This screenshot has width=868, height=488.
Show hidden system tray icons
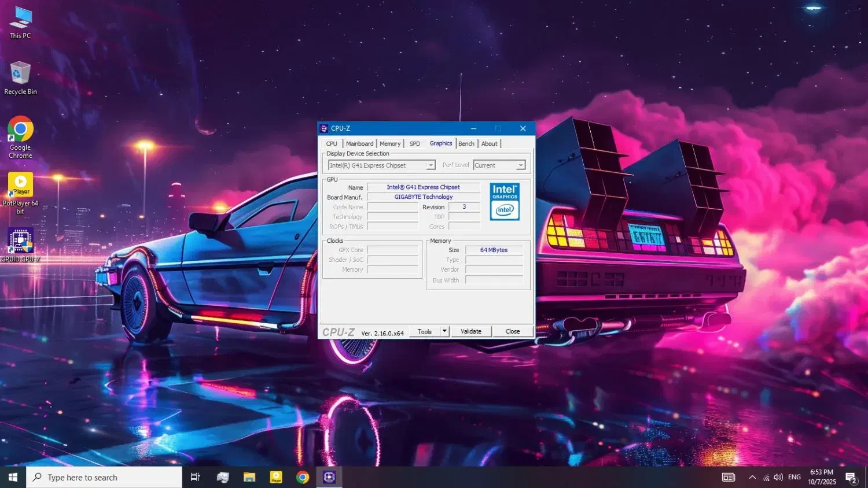(752, 477)
